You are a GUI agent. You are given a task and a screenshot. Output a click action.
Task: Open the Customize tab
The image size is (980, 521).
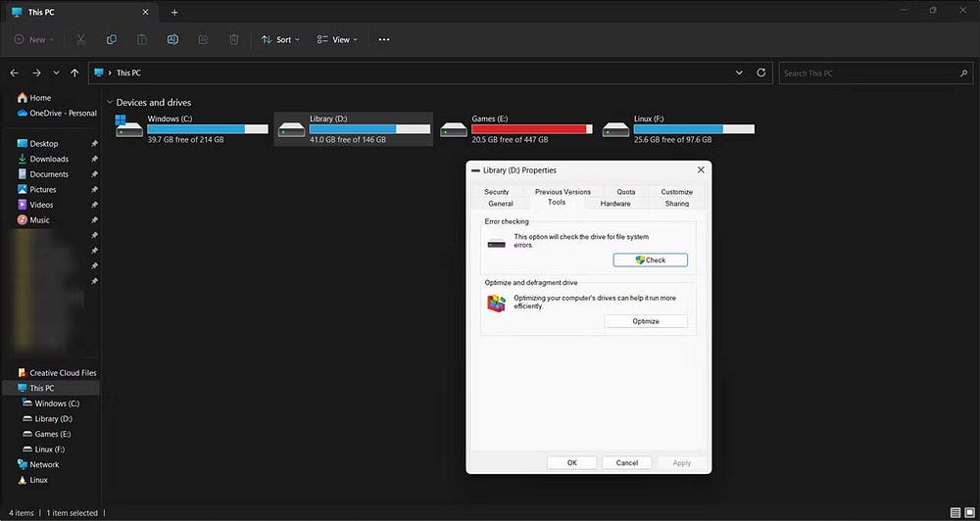pos(677,192)
